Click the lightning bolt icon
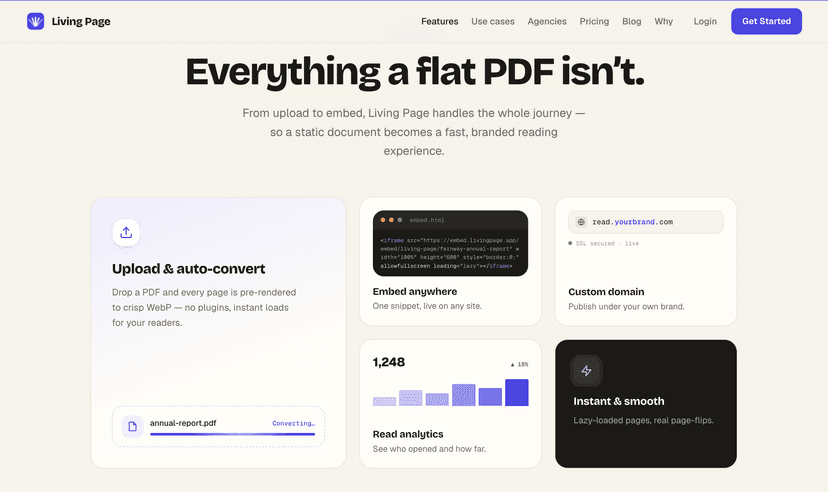Image resolution: width=828 pixels, height=492 pixels. (586, 371)
